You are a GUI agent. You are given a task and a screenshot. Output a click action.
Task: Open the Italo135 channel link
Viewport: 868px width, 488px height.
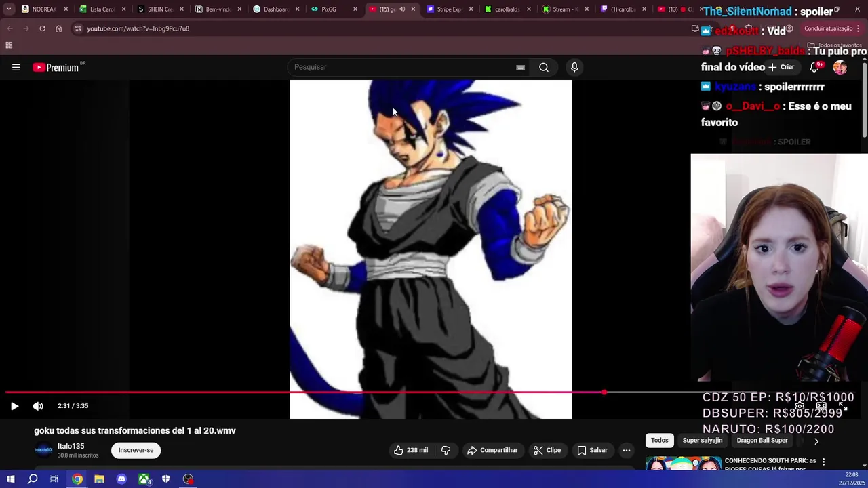pyautogui.click(x=71, y=446)
